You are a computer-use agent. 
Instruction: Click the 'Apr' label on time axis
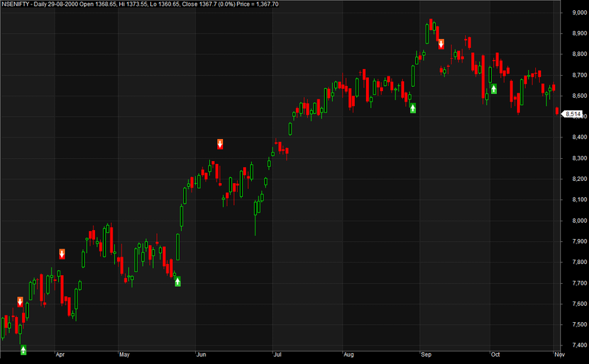click(x=60, y=354)
